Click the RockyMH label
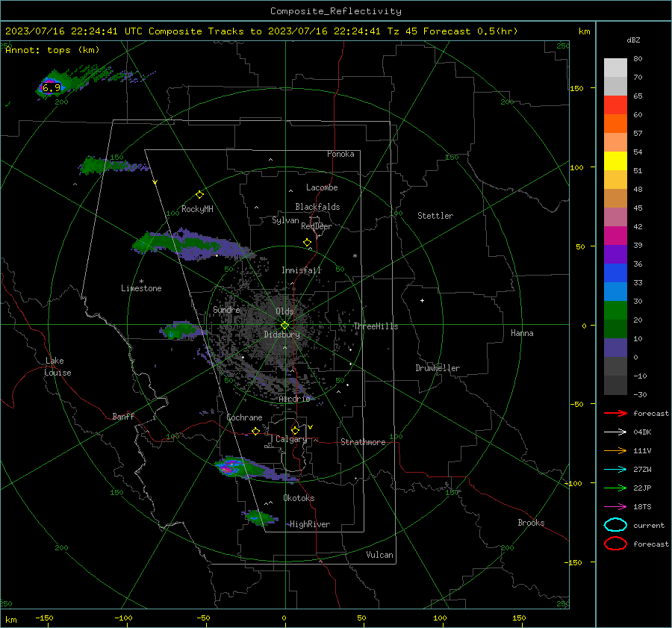Image resolution: width=672 pixels, height=628 pixels. (197, 209)
